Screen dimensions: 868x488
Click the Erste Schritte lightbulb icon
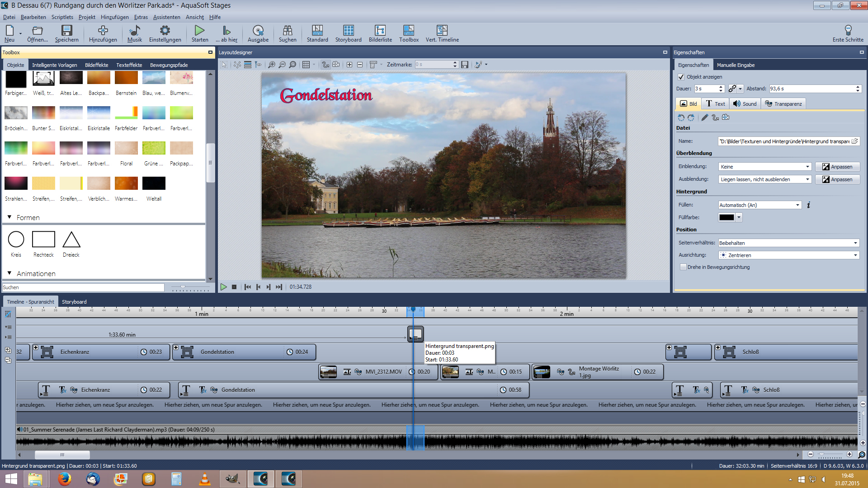coord(848,31)
